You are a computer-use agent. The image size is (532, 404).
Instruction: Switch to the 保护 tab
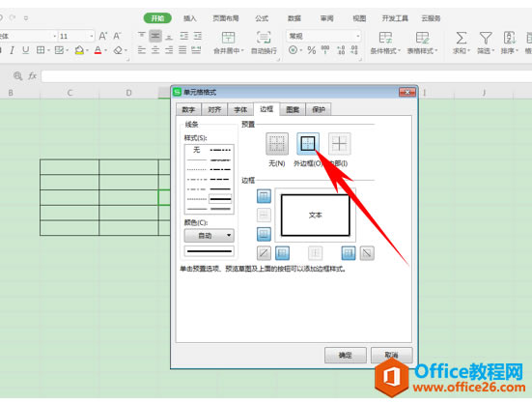[x=319, y=109]
